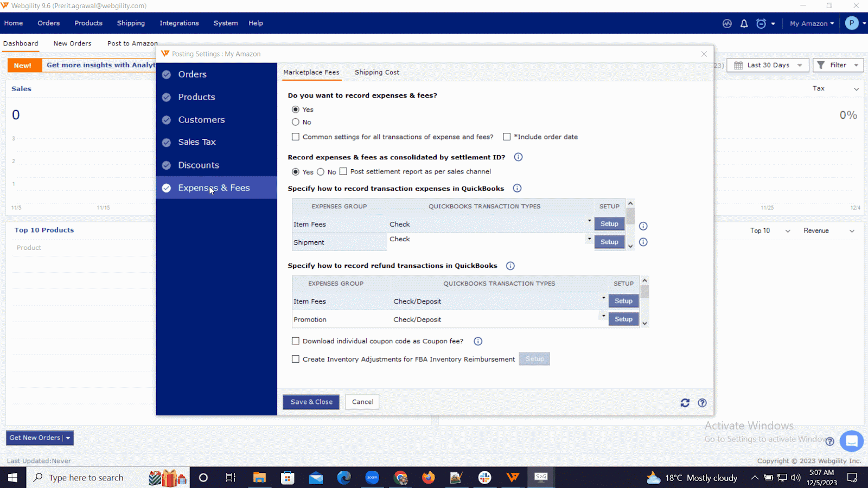Click Setup for Item Fees refund
This screenshot has height=488, width=868.
(623, 301)
